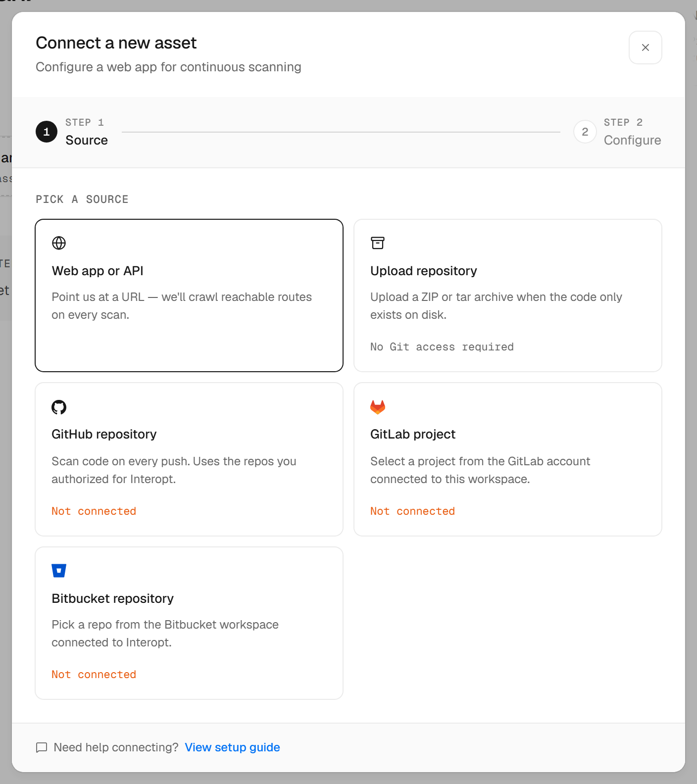Click the Bitbucket repository title text
697x784 pixels.
click(113, 598)
